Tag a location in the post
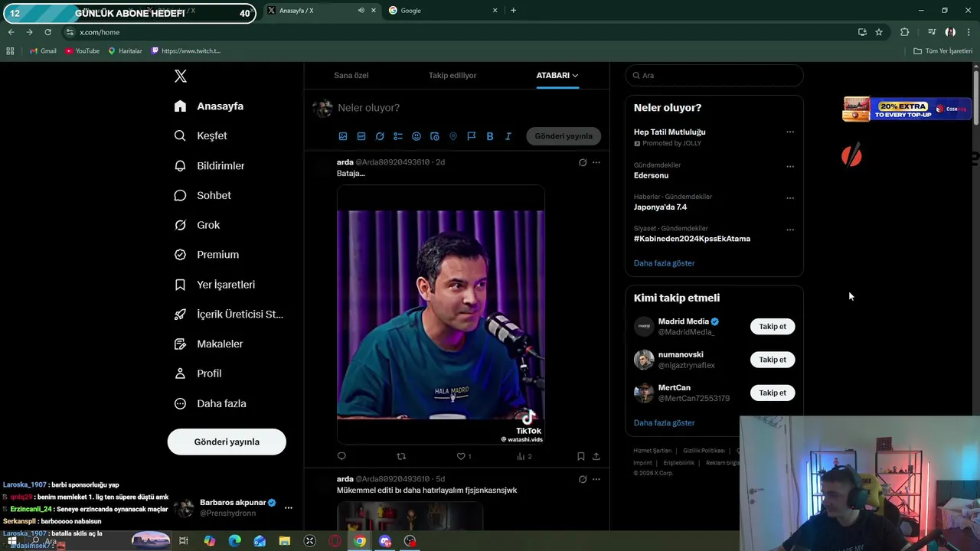This screenshot has width=980, height=551. pos(453,136)
